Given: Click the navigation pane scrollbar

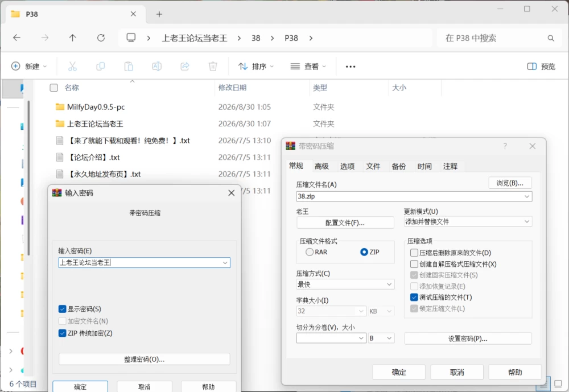Looking at the screenshot, I should 28,178.
